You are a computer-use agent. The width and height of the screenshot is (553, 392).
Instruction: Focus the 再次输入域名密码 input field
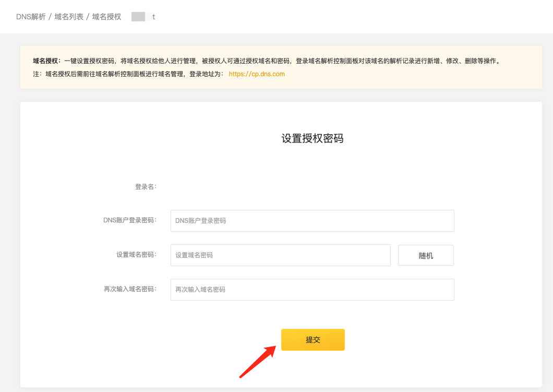pos(312,289)
